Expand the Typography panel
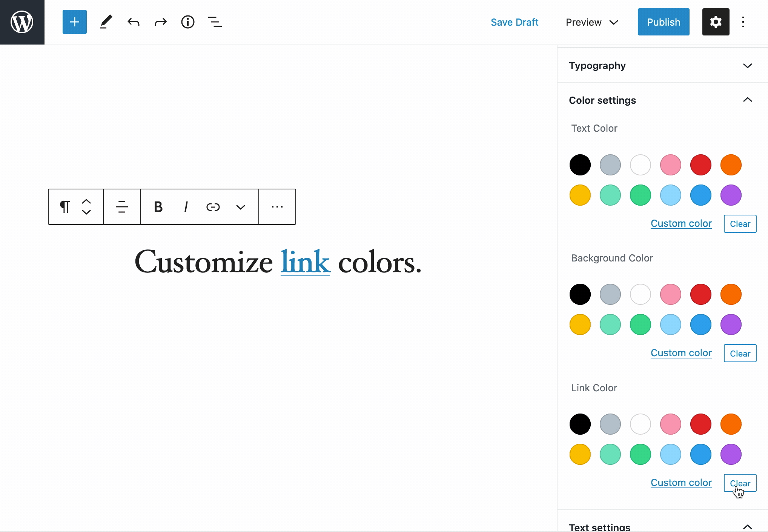 (x=662, y=66)
